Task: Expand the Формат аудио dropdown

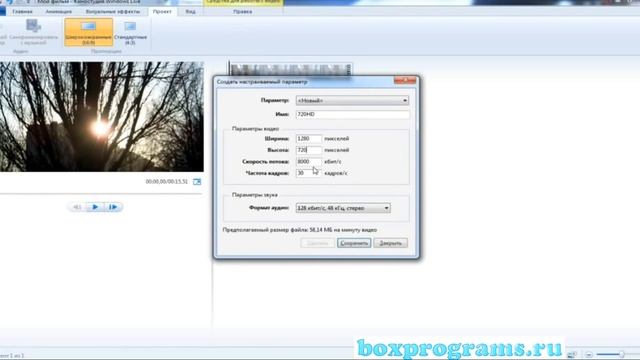Action: (x=343, y=208)
